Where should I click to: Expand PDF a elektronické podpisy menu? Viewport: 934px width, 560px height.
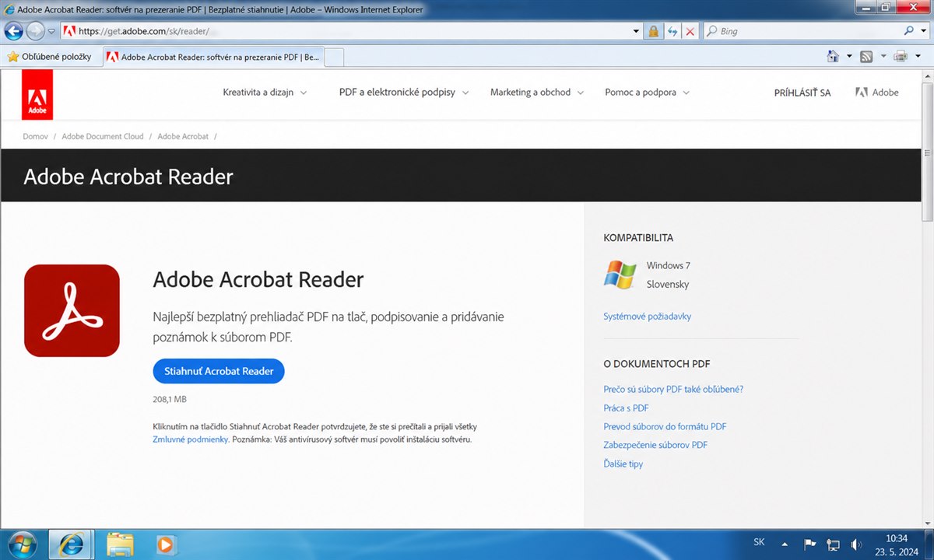tap(404, 92)
